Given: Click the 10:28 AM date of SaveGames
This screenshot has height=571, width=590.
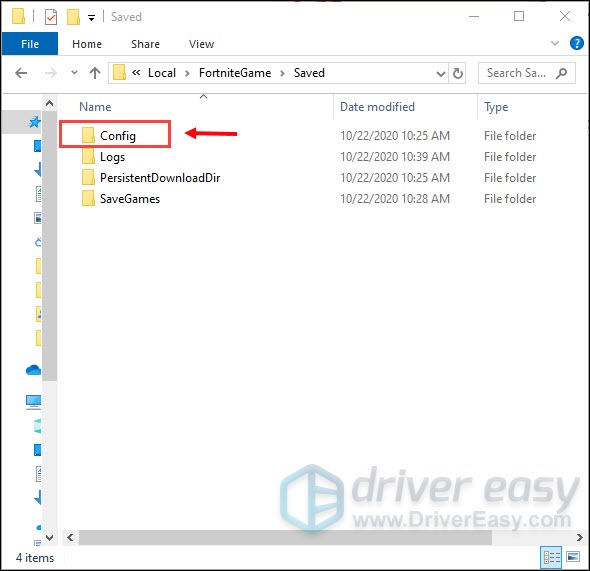Looking at the screenshot, I should coord(395,199).
